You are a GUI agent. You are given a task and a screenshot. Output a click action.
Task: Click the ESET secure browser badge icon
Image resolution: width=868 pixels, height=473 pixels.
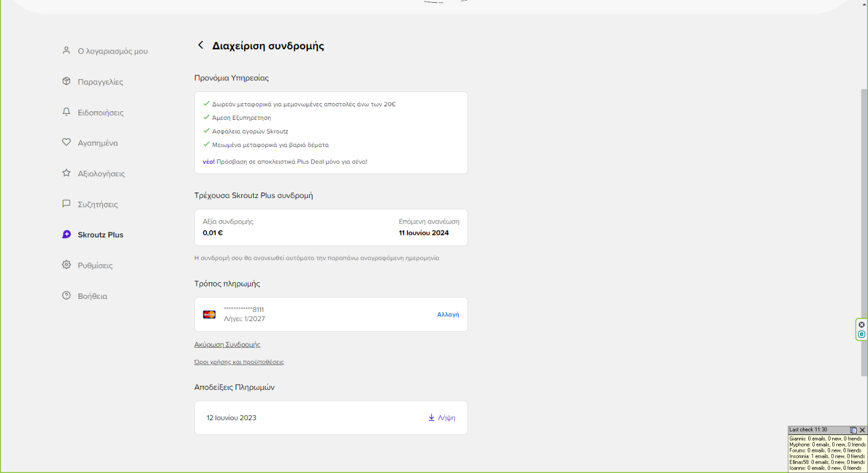pos(861,334)
